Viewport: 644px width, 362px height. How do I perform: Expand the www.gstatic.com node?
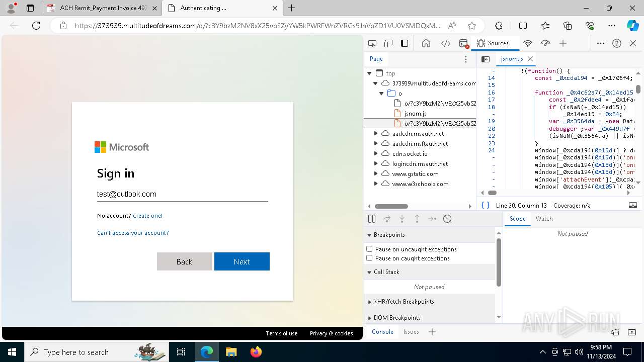point(375,174)
